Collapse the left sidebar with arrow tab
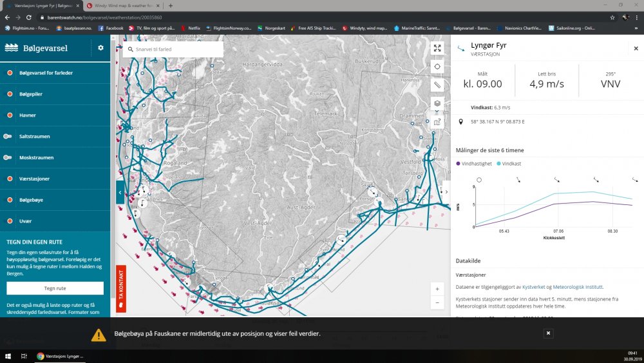The image size is (644, 363). pyautogui.click(x=120, y=192)
